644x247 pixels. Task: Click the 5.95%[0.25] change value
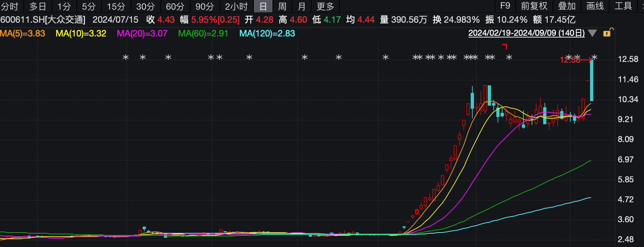(215, 20)
